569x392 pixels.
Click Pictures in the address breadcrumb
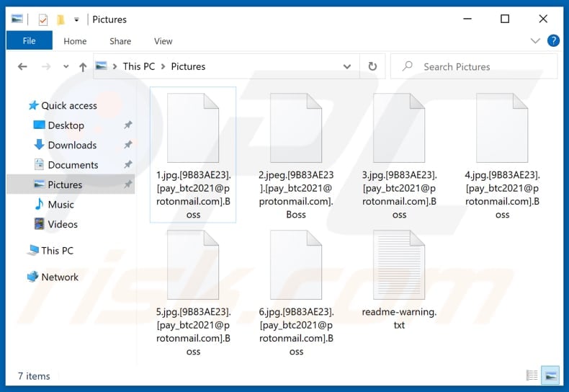coord(188,66)
